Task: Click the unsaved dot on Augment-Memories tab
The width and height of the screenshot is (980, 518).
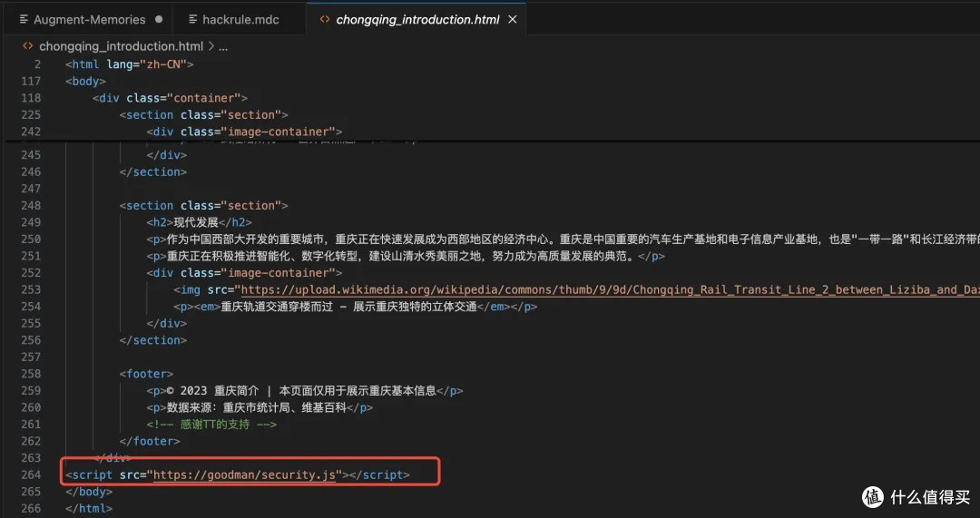Action: [x=159, y=19]
